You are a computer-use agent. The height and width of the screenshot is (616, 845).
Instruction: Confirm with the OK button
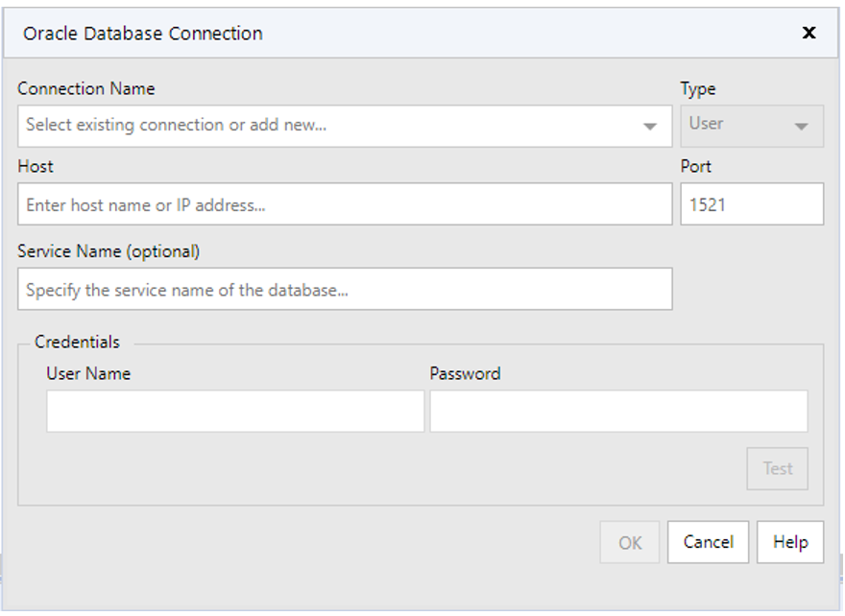[630, 543]
